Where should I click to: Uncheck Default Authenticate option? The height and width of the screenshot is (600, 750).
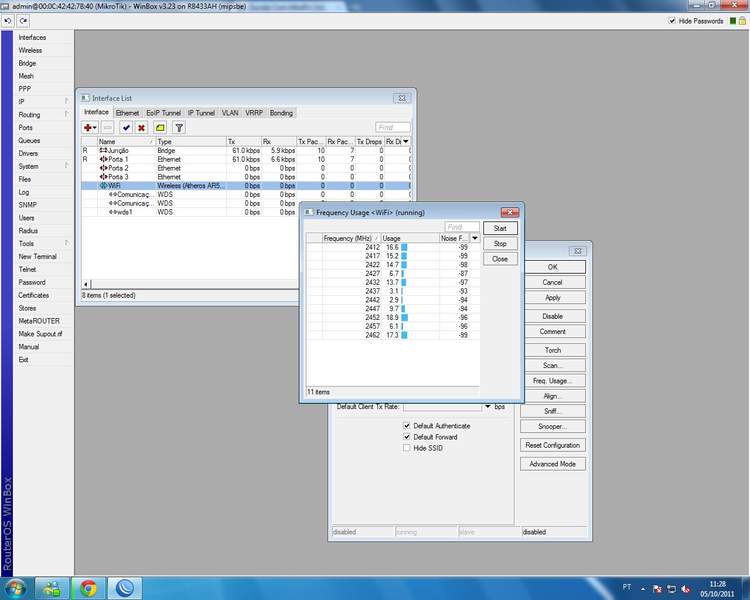coord(407,426)
